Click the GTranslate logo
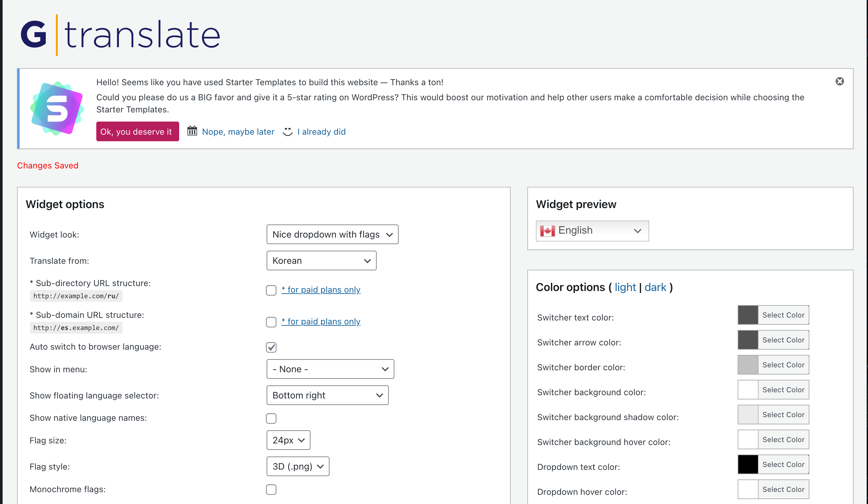Viewport: 868px width, 504px height. (x=120, y=35)
